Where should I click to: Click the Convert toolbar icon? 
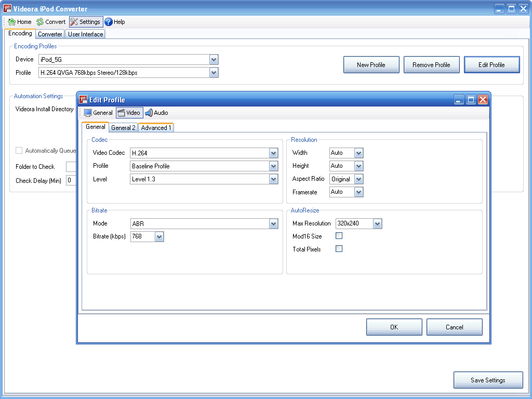40,22
